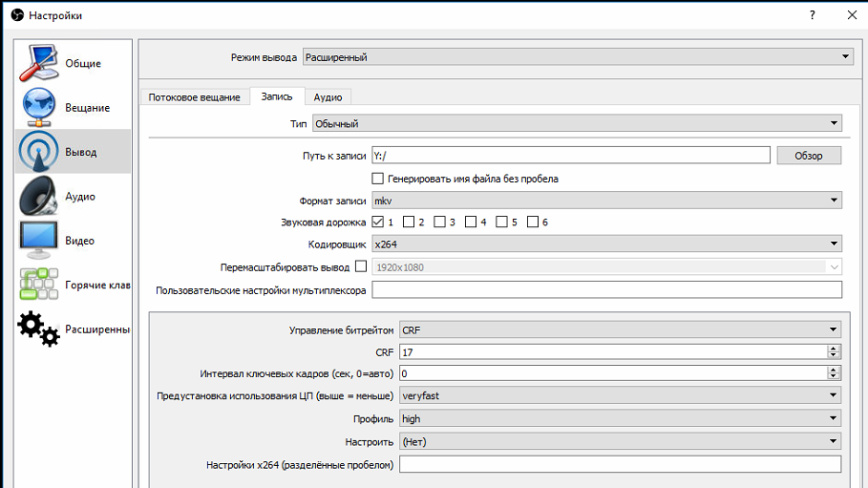Open the Режим вывода dropdown
The height and width of the screenshot is (488, 868).
(578, 56)
